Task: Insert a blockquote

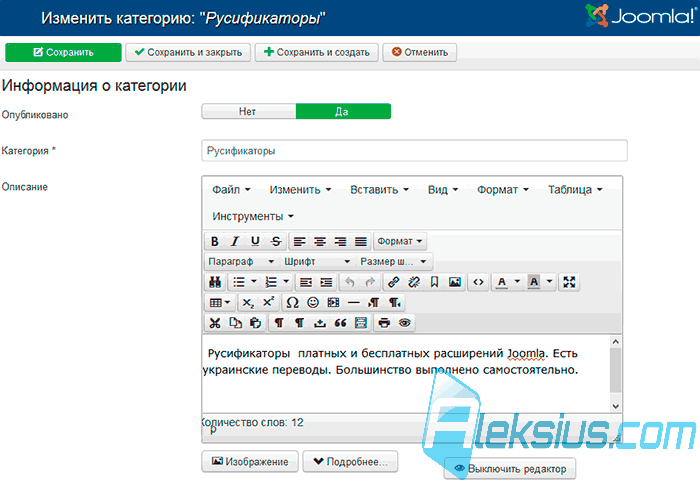Action: click(340, 323)
